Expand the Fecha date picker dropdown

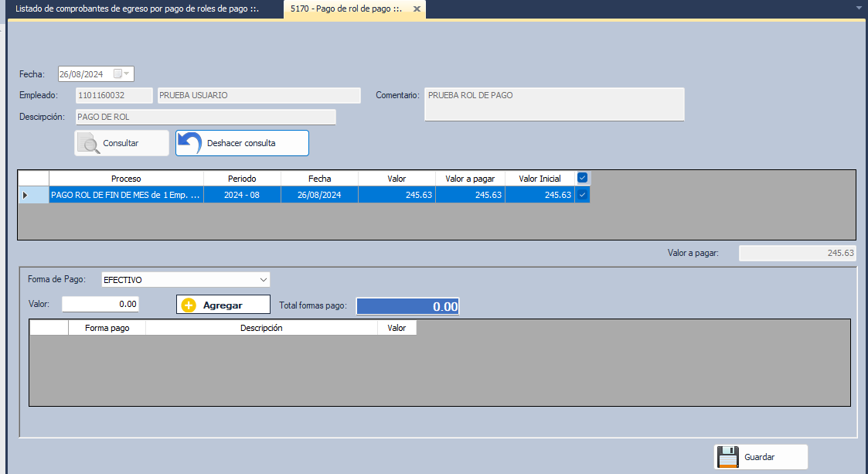click(x=128, y=74)
